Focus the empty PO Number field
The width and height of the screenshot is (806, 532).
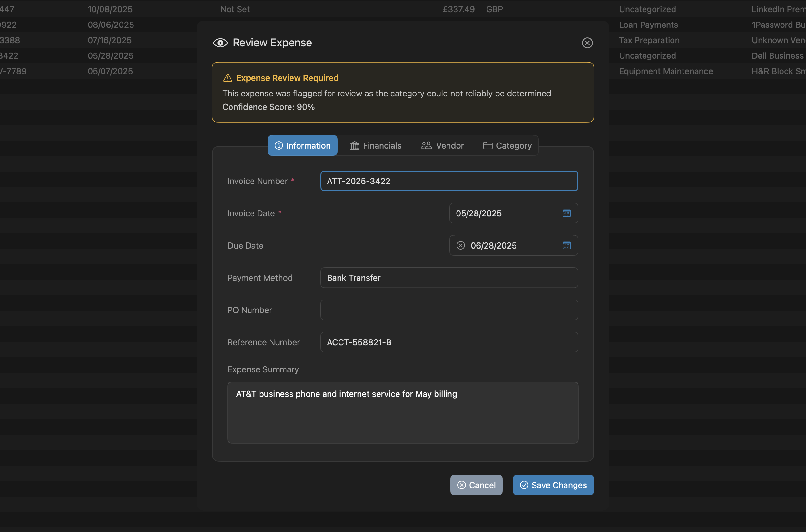click(448, 310)
